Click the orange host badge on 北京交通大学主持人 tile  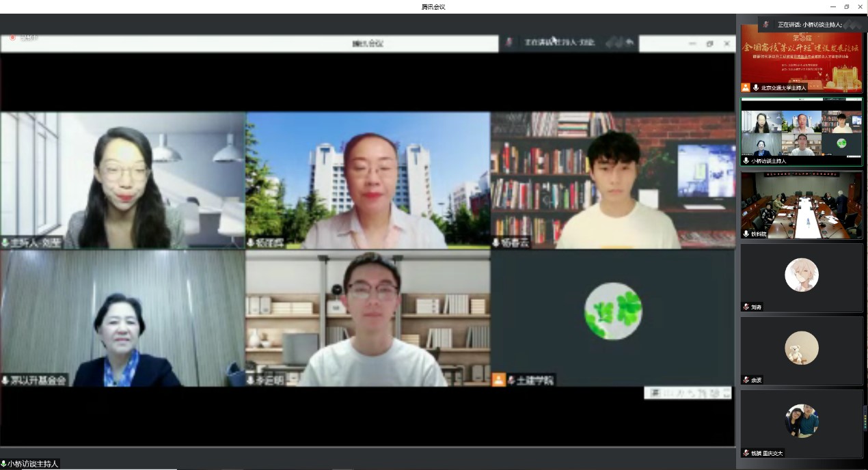pyautogui.click(x=746, y=87)
